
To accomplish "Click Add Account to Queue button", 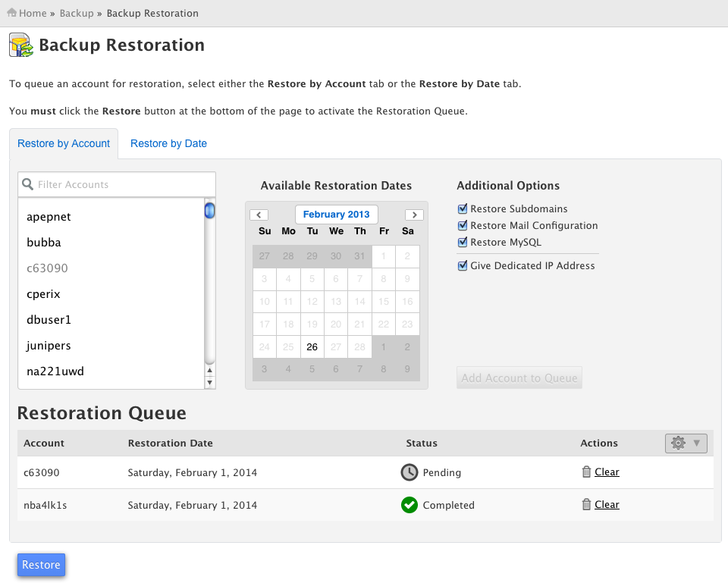I will [519, 378].
